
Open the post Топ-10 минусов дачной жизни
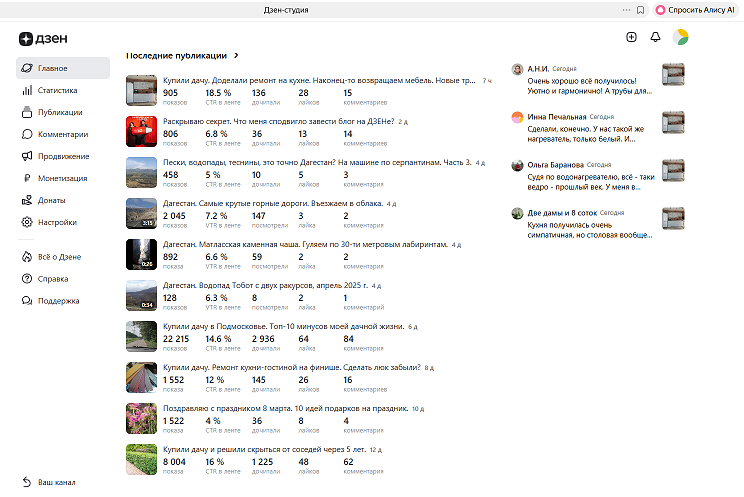click(x=284, y=327)
